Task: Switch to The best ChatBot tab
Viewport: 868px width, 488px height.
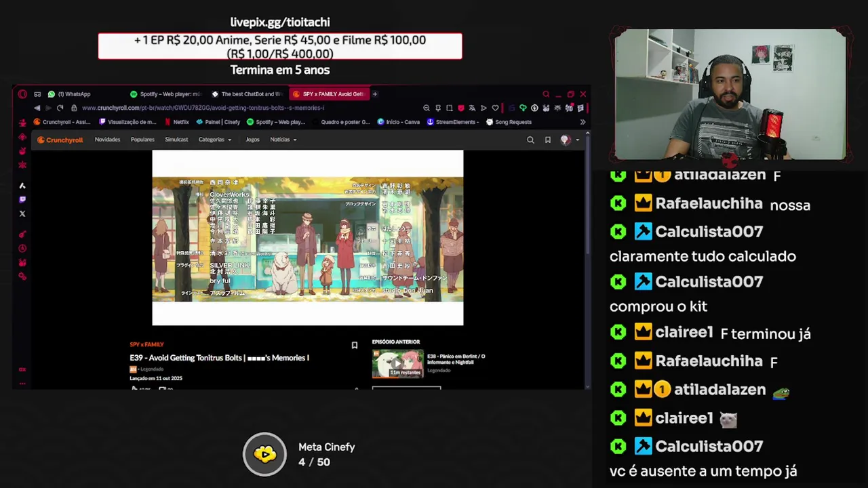Action: coord(247,94)
